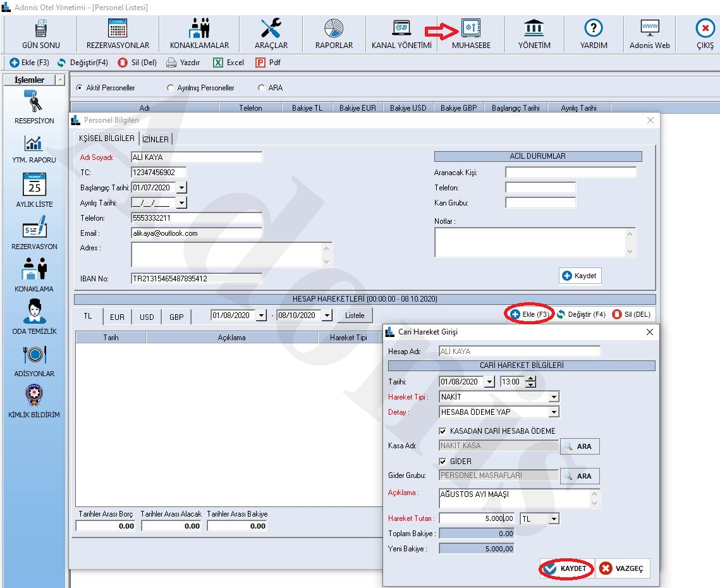This screenshot has width=720, height=588.
Task: Select Ayrılmış Personeller radio button
Action: 171,88
